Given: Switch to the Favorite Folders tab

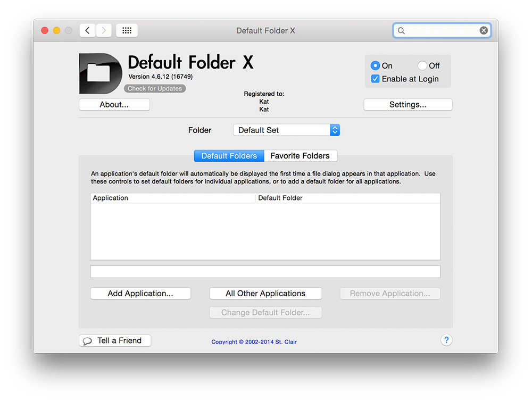Looking at the screenshot, I should 300,156.
